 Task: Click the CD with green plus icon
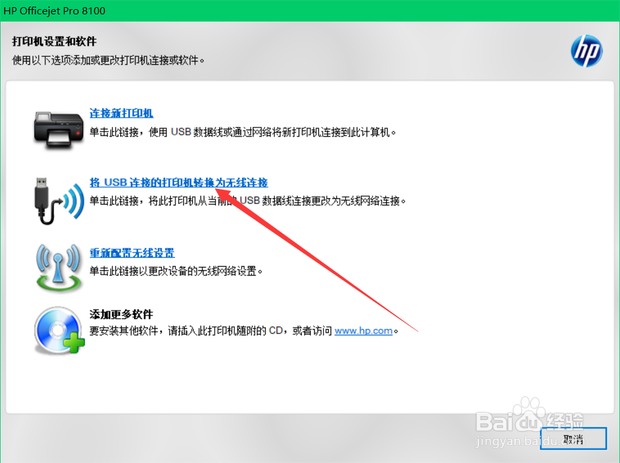click(59, 330)
